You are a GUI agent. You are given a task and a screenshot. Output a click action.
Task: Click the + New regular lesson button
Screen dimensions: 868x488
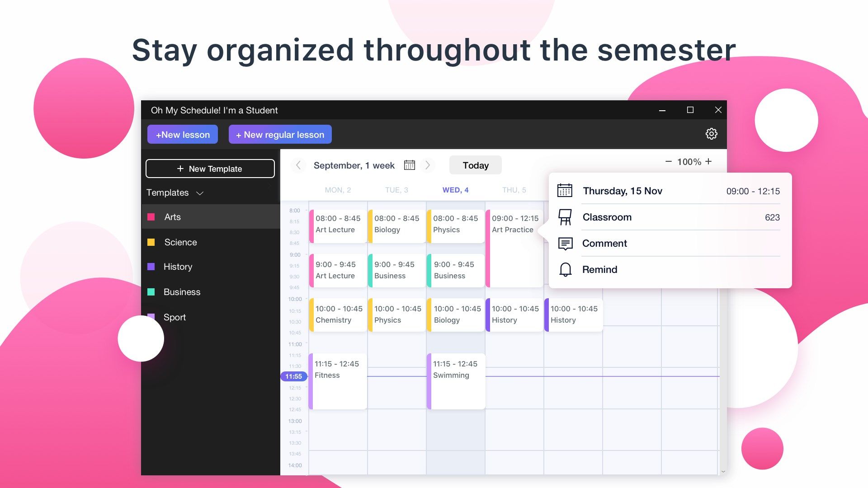tap(279, 134)
